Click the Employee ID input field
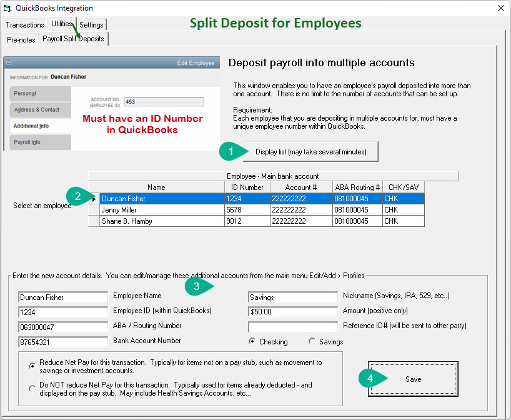The height and width of the screenshot is (420, 511). tap(63, 312)
